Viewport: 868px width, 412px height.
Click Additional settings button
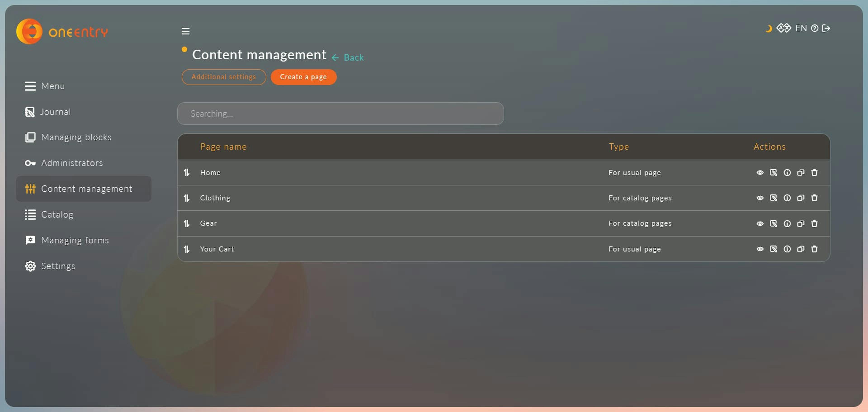click(x=224, y=76)
